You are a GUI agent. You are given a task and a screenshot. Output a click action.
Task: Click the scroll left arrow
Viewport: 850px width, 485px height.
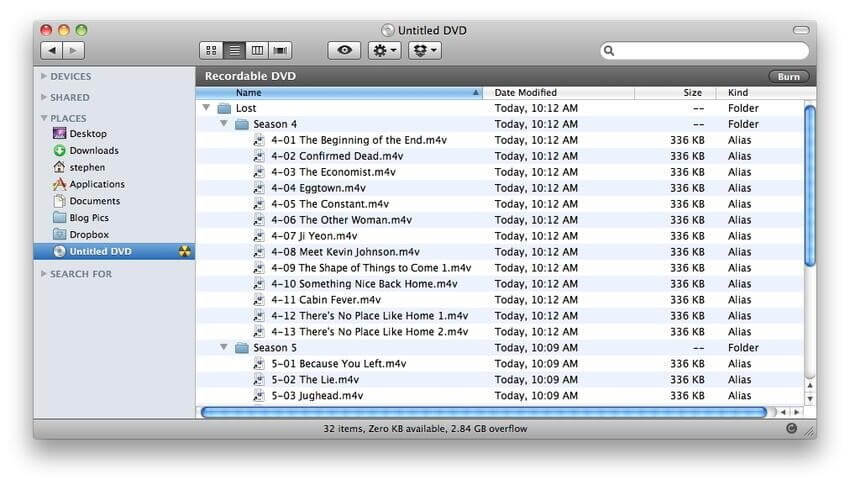click(x=783, y=412)
